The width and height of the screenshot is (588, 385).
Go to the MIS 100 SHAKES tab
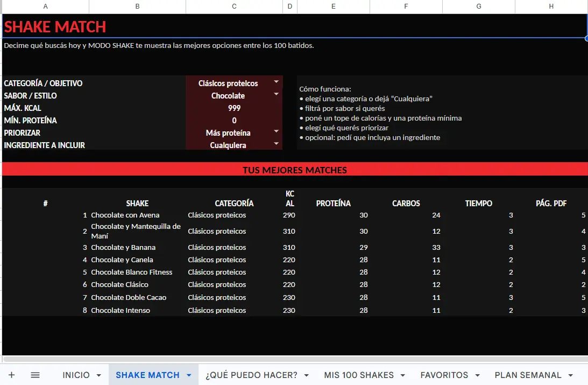pos(359,375)
